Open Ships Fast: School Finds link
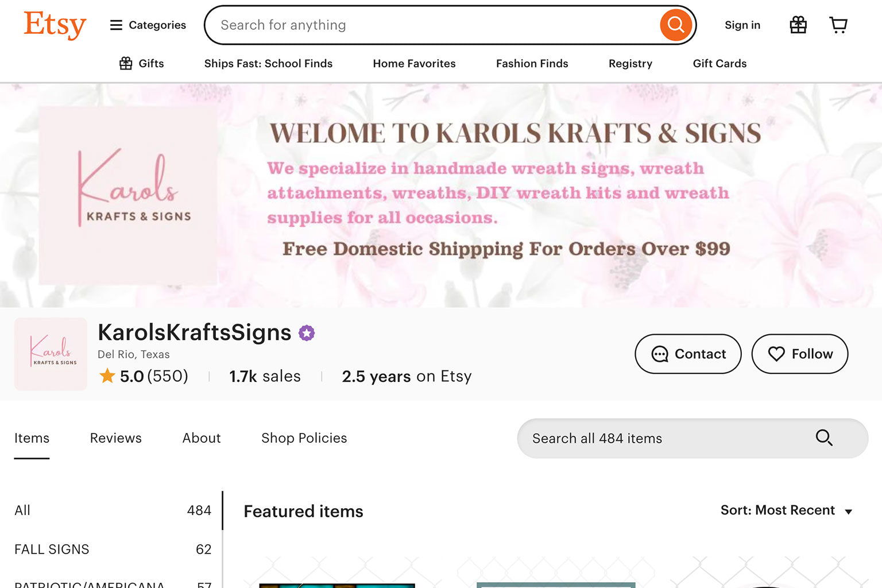Screen dimensions: 882x588 click(269, 64)
